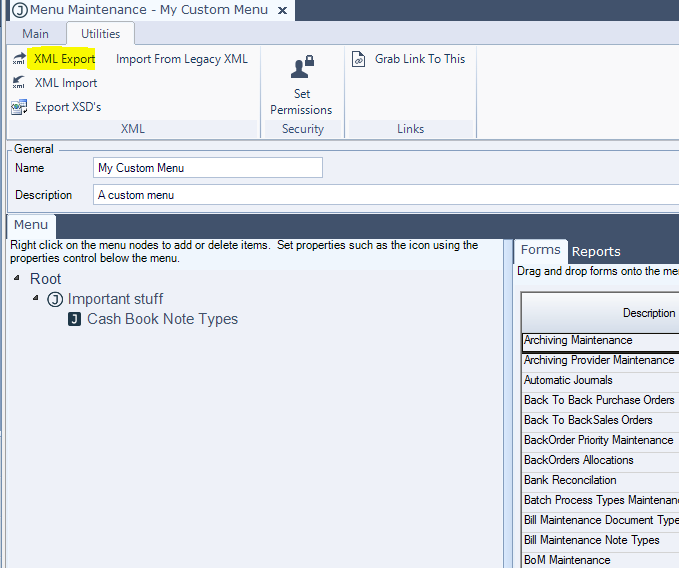Click the Important stuff node icon
This screenshot has width=679, height=568.
click(55, 299)
